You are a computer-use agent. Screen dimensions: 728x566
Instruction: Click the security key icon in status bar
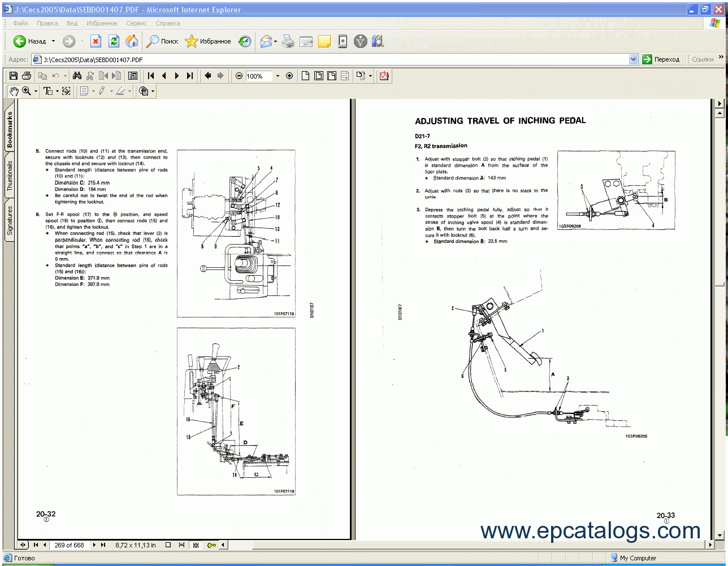click(x=212, y=545)
